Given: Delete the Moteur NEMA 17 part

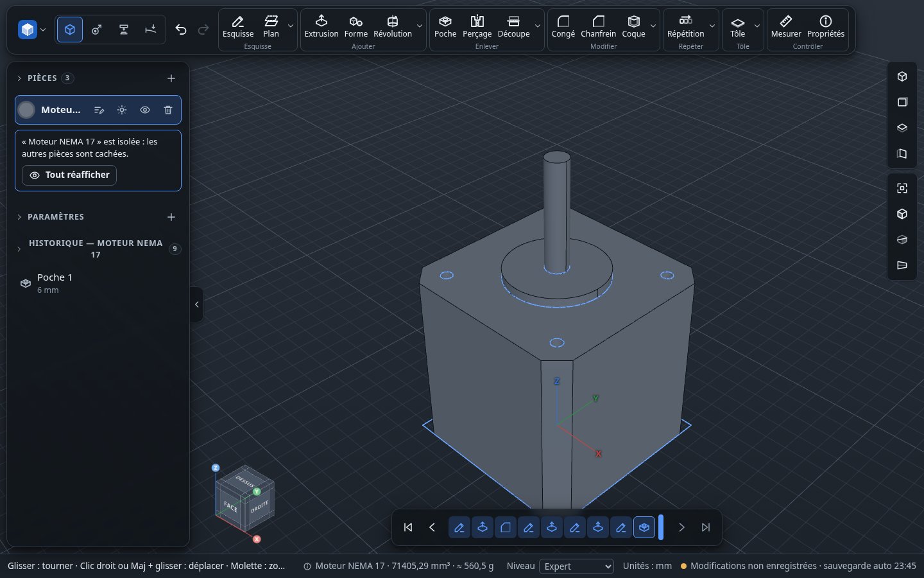Looking at the screenshot, I should [x=168, y=110].
